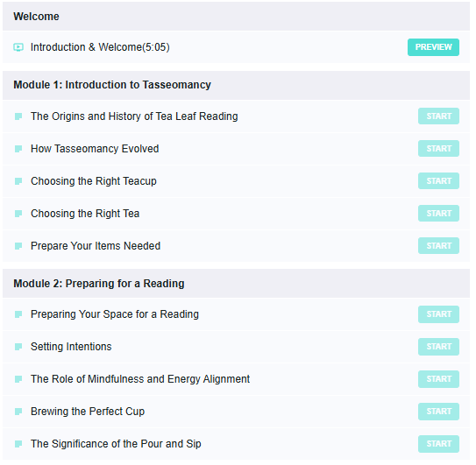Select the Welcome section header

pos(236,17)
